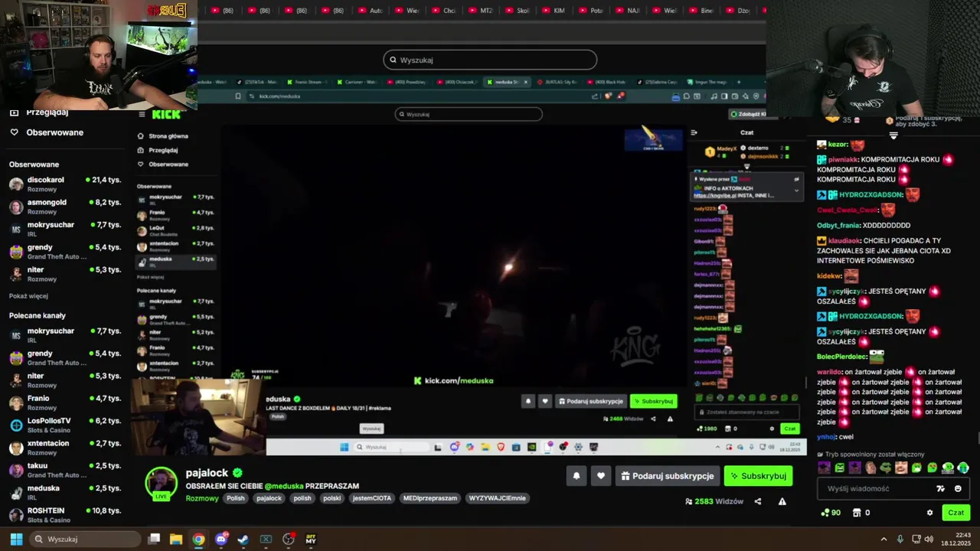Viewport: 980px width, 551px height.
Task: Click the Subskrybuj button for pajalock
Action: coord(758,476)
